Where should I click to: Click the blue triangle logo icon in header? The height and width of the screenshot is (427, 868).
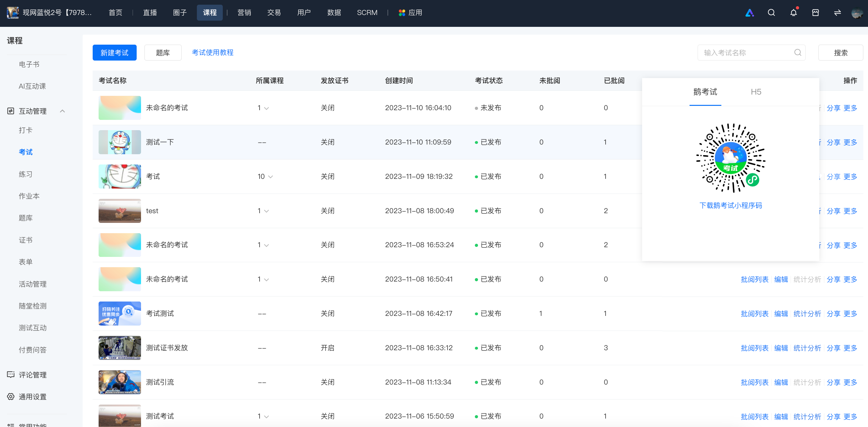(749, 13)
